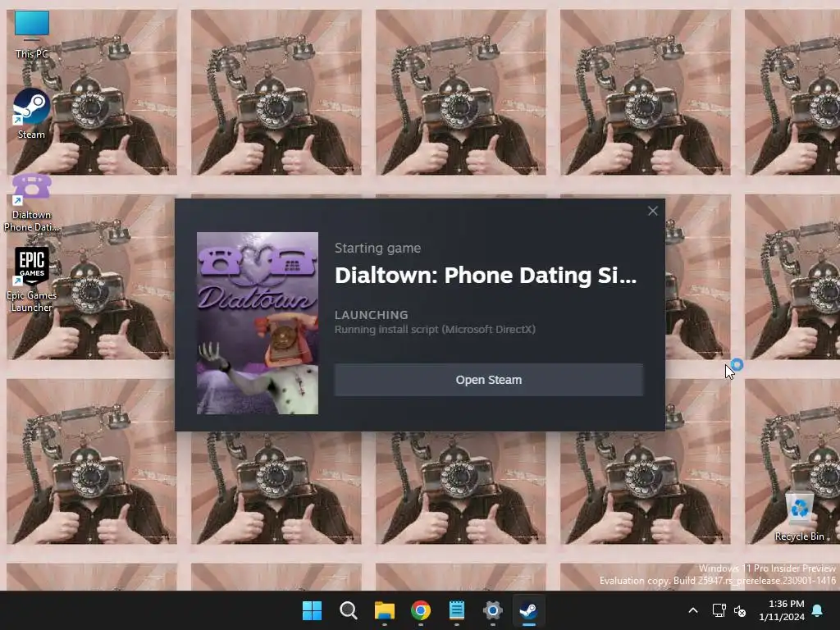Open Notepad from the taskbar
Screen dimensions: 840x630
pos(456,610)
